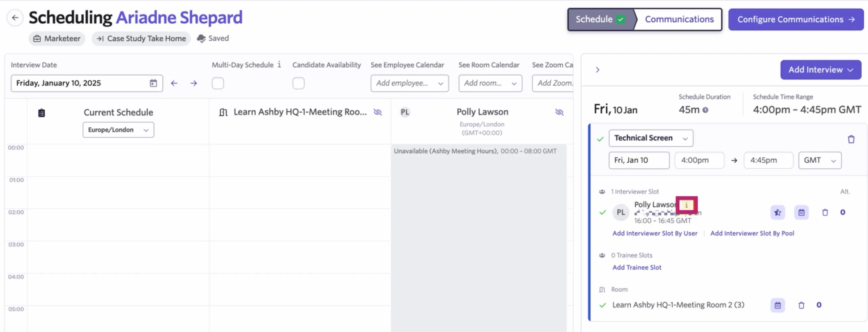Click the room door icon in column header

click(x=223, y=112)
